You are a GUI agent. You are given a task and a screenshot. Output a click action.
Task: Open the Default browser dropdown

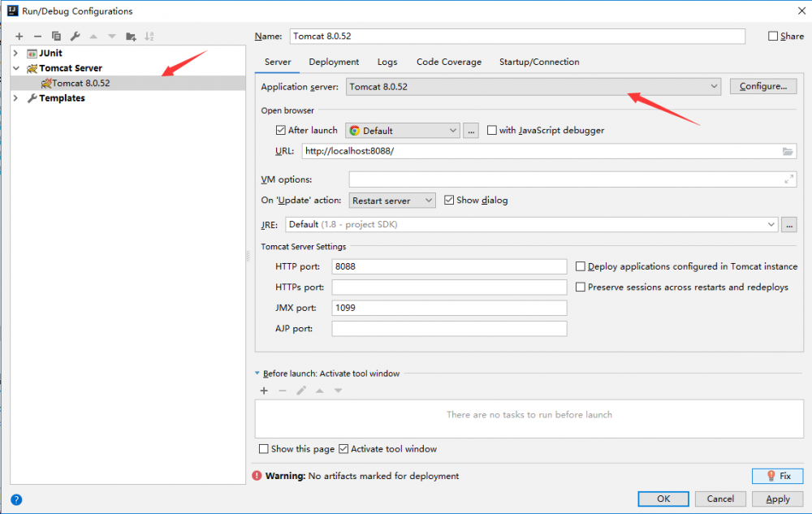(x=403, y=131)
